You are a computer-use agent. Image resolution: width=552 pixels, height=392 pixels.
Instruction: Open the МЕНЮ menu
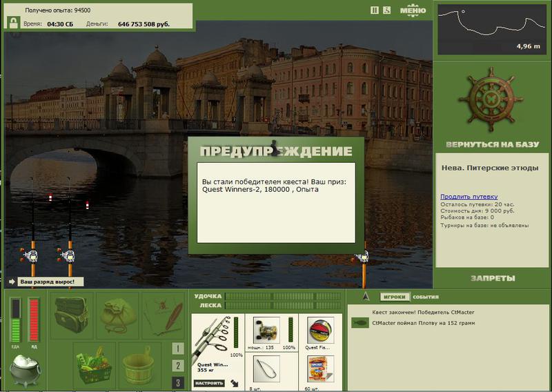(x=413, y=10)
